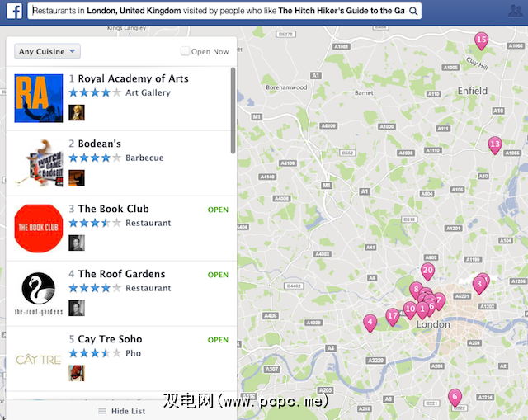Viewport: 528px width, 420px height.
Task: Open the friend requests icon
Action: 515,11
